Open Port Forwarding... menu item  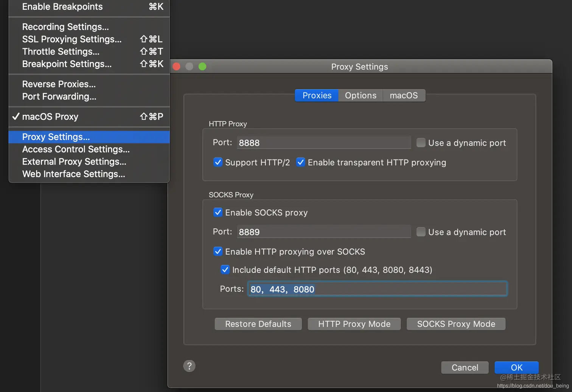89,96
